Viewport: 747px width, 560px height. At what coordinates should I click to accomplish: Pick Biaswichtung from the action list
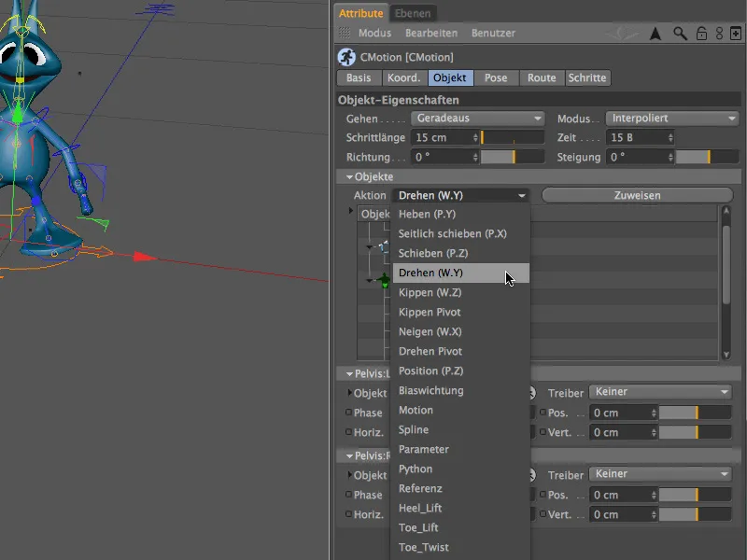[460, 390]
